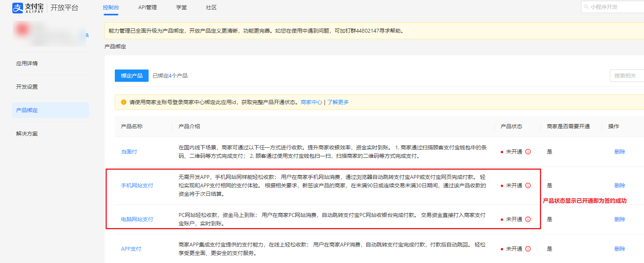Viewport: 644px width, 263px height.
Task: Select 开发设置 in the sidebar
Action: point(51,87)
